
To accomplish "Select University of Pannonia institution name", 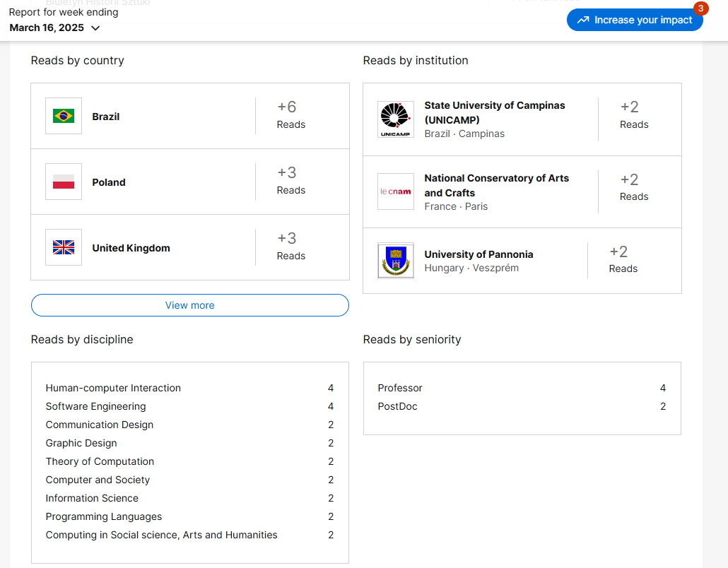I will click(x=479, y=254).
